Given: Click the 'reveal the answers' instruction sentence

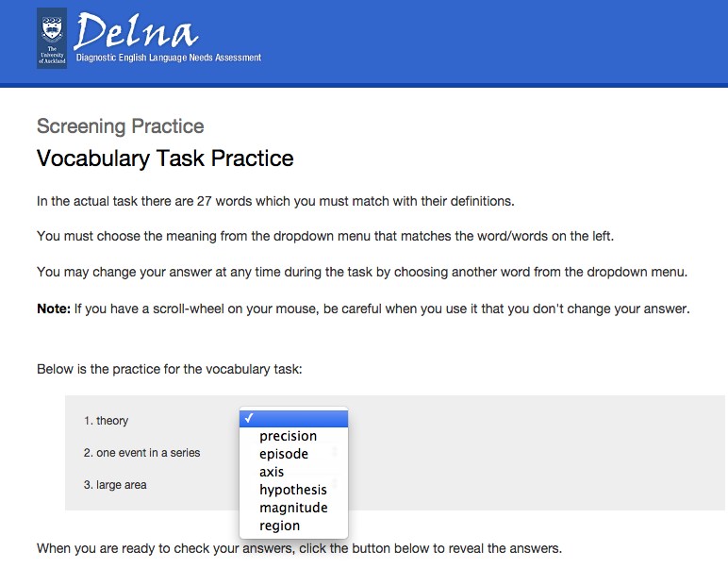Looking at the screenshot, I should point(299,548).
